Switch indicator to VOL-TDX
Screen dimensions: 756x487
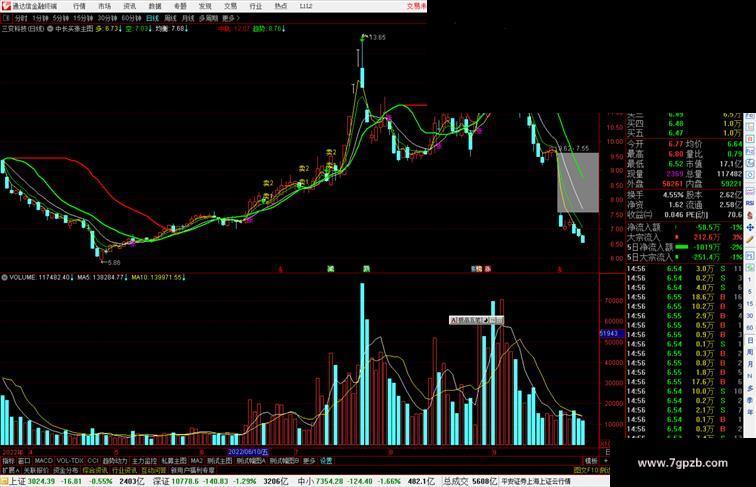70,461
